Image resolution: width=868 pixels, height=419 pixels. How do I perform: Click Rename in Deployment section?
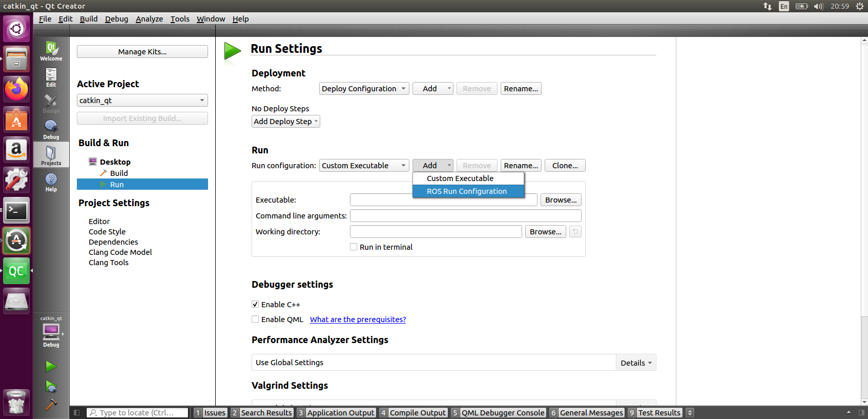click(521, 89)
